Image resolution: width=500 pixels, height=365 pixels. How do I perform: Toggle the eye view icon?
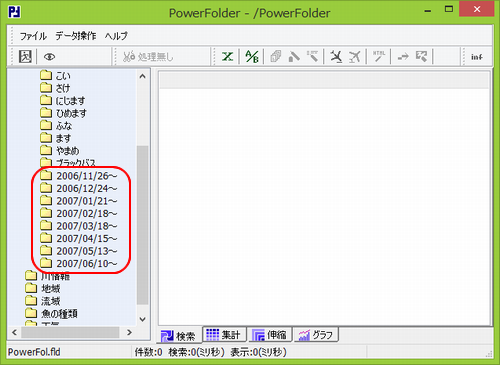pos(49,57)
